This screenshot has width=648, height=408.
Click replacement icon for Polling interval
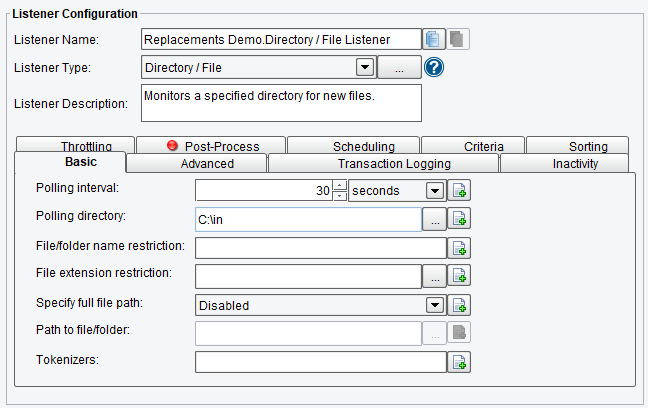(x=459, y=191)
